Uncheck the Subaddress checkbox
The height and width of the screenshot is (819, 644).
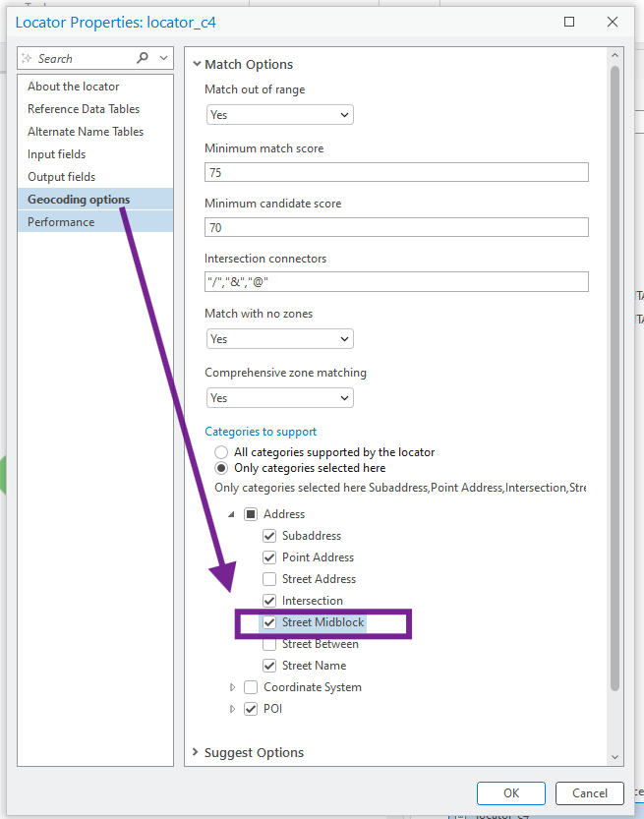269,536
